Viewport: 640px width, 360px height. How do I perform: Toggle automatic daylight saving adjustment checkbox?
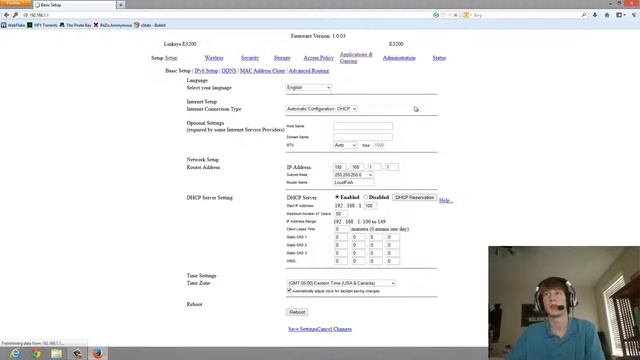(289, 291)
